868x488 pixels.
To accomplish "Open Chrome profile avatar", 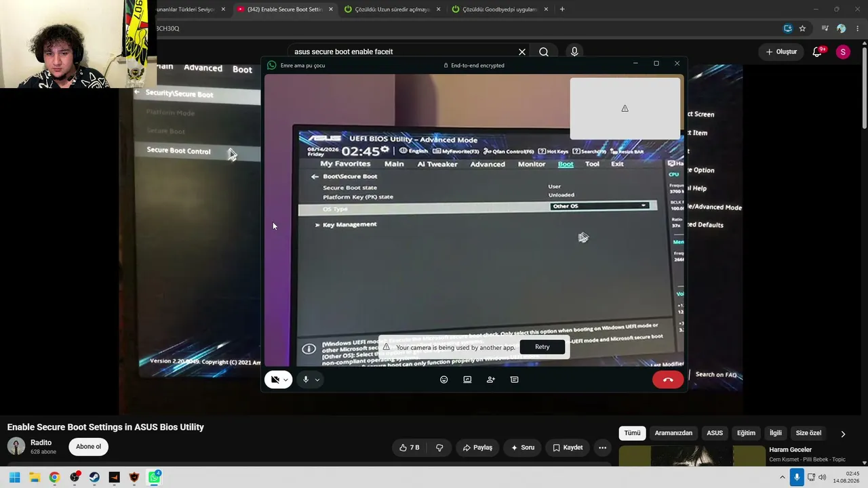I will coord(842,28).
